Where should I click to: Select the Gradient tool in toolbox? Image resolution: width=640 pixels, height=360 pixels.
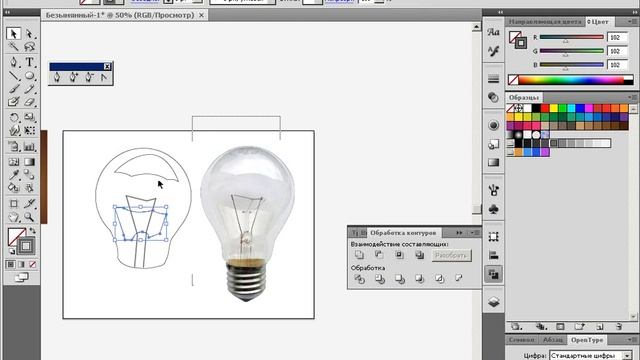coord(29,162)
